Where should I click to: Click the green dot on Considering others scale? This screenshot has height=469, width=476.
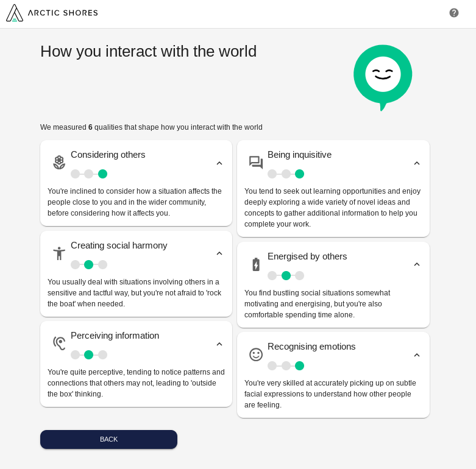(102, 174)
